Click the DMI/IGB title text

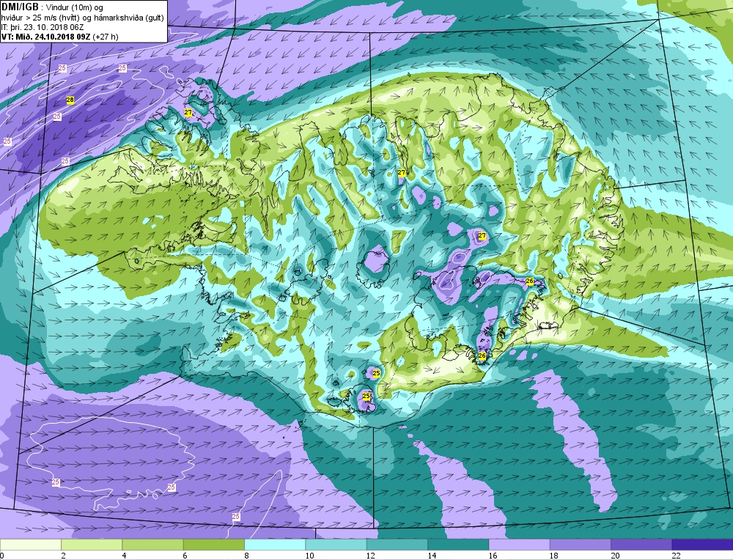[x=20, y=7]
